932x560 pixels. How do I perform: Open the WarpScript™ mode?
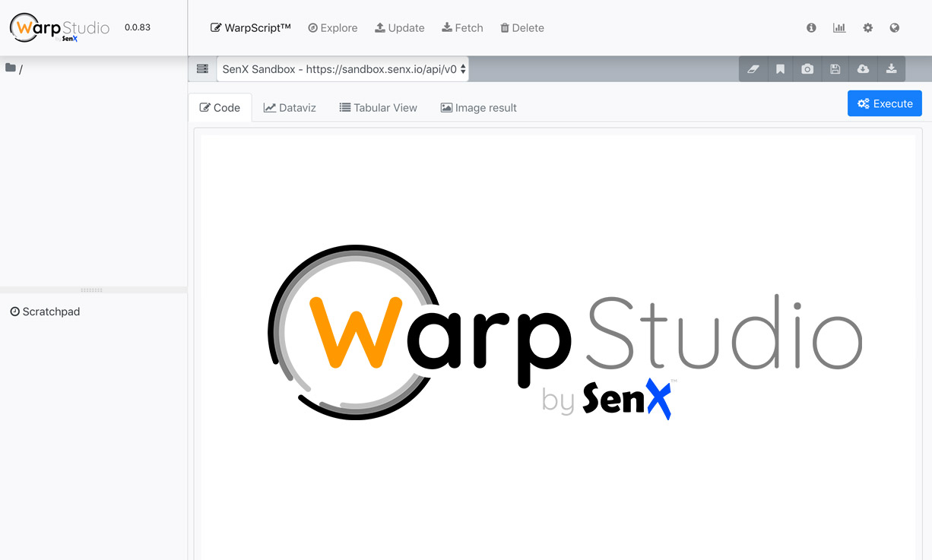click(x=251, y=28)
